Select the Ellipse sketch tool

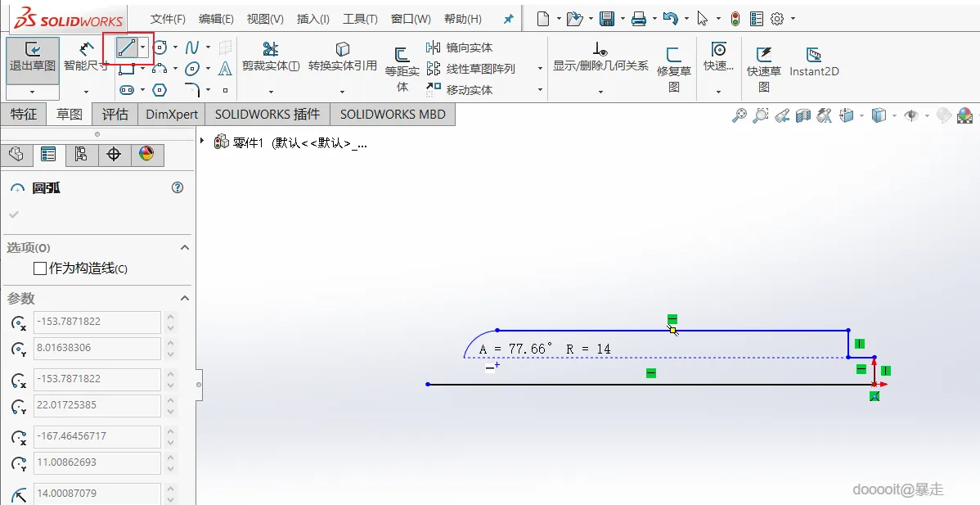[192, 69]
